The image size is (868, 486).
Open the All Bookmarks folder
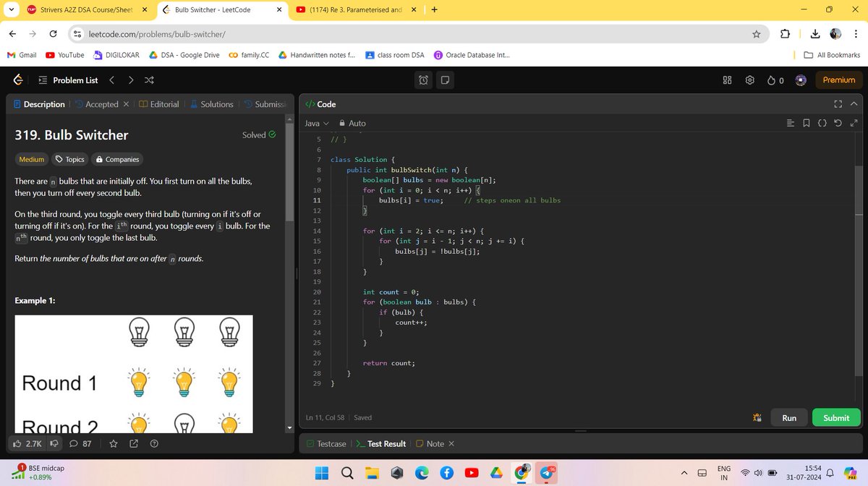pyautogui.click(x=832, y=55)
